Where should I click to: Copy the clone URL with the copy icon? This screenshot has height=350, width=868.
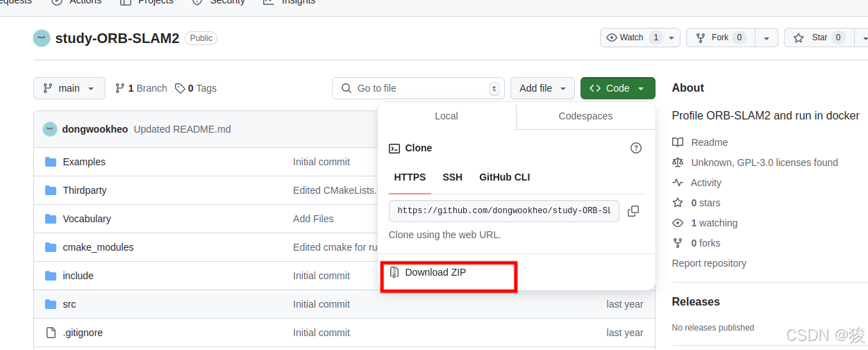633,211
